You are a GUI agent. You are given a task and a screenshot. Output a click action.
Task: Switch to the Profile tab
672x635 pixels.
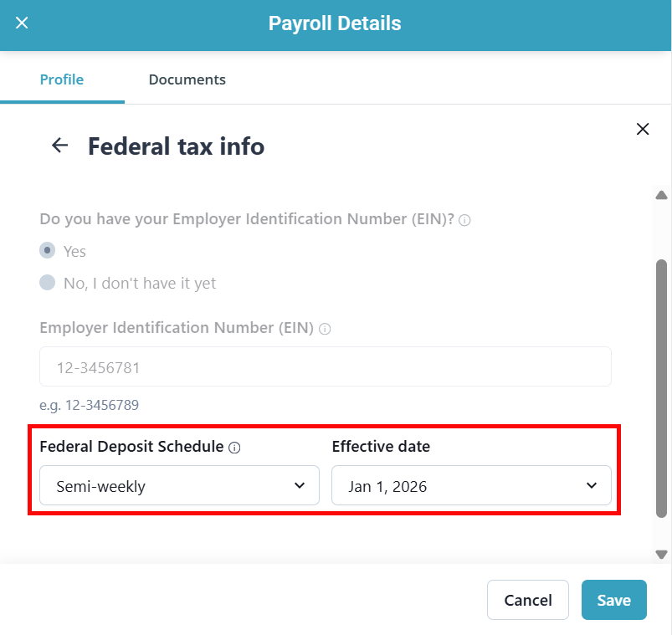click(x=62, y=79)
